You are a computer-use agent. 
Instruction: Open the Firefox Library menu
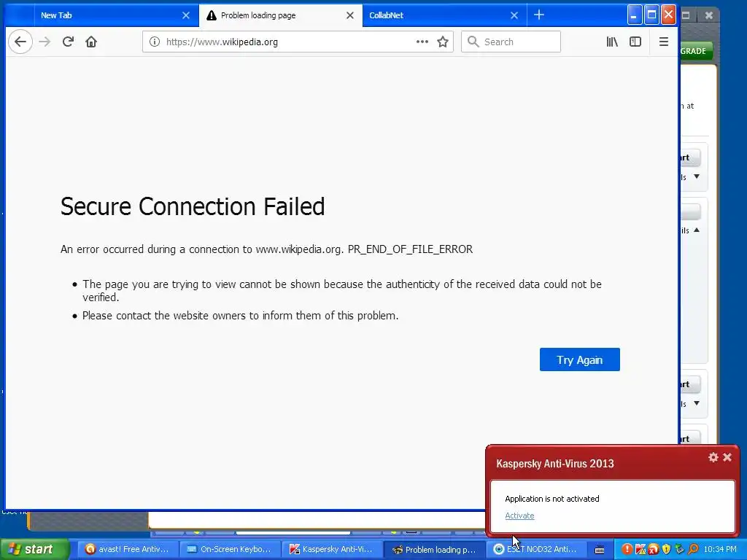point(612,42)
